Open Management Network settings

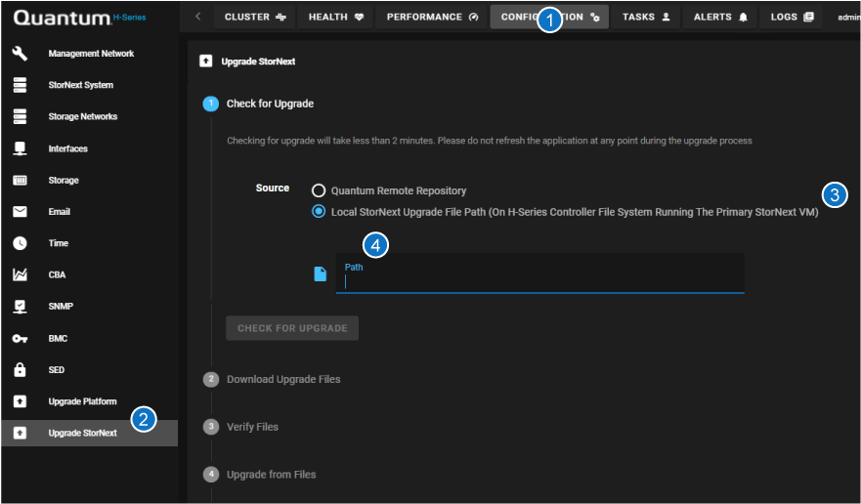(90, 54)
